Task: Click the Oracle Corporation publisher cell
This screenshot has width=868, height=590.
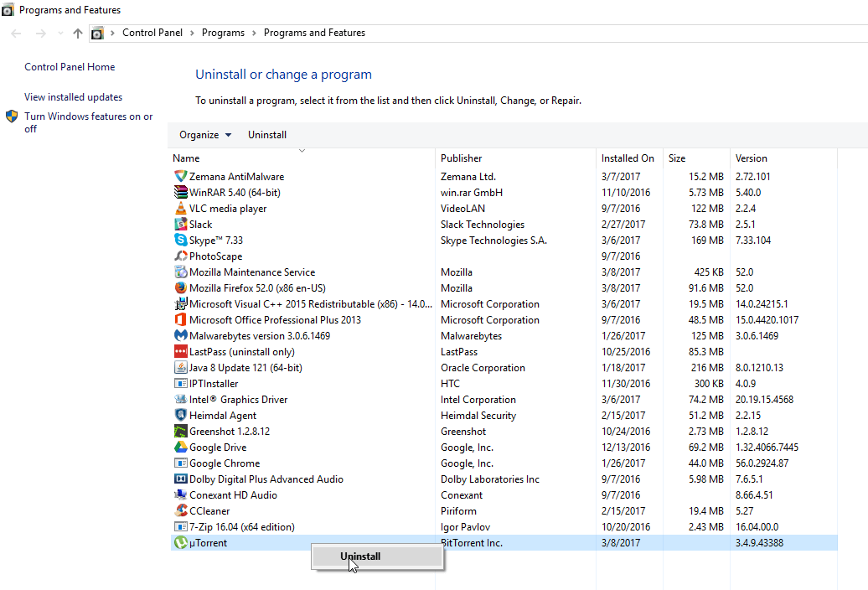Action: click(483, 368)
